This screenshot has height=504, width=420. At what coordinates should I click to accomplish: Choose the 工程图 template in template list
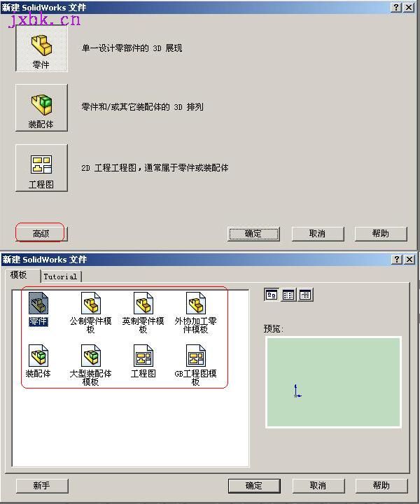tap(143, 361)
